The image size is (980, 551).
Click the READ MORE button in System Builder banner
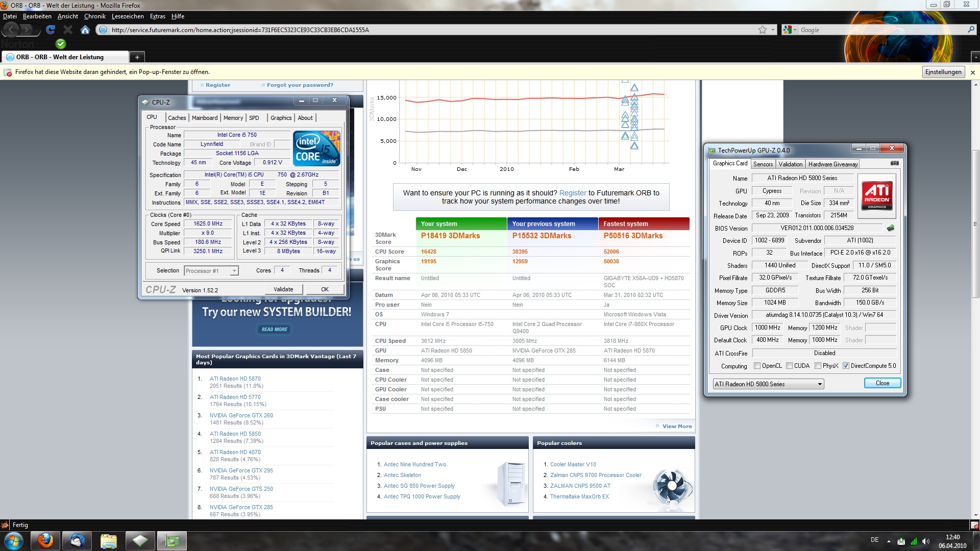274,330
